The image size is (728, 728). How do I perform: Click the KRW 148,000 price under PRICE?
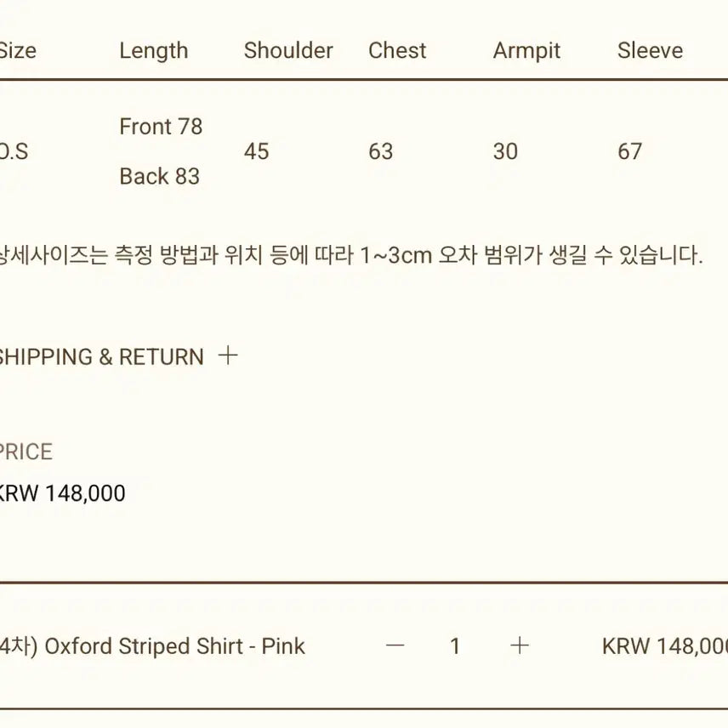[x=62, y=492]
